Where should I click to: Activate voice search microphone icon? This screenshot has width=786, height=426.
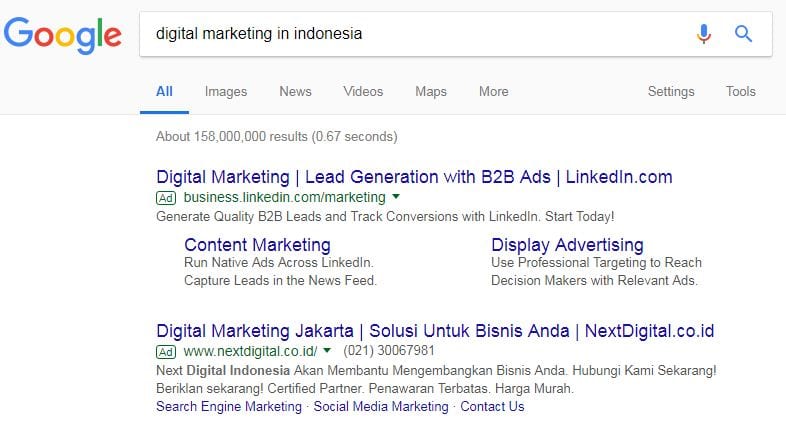[704, 34]
